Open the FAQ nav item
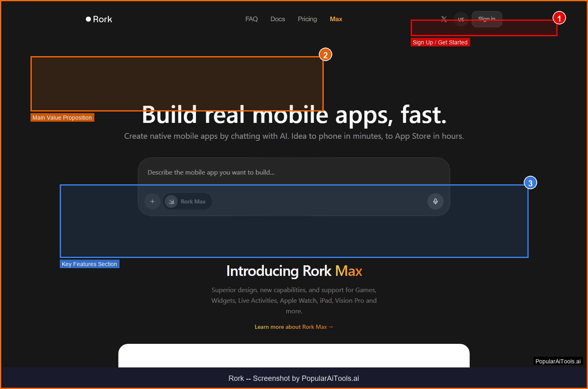 251,19
